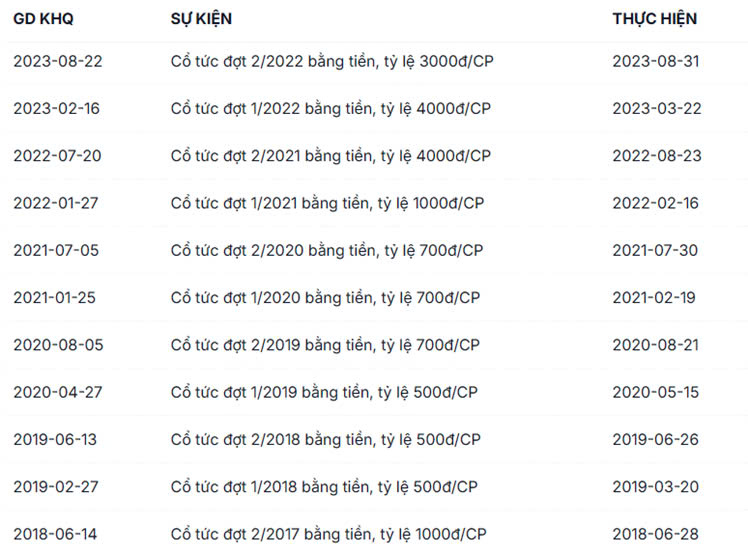Click the SỰ KIỆN column header

[202, 19]
